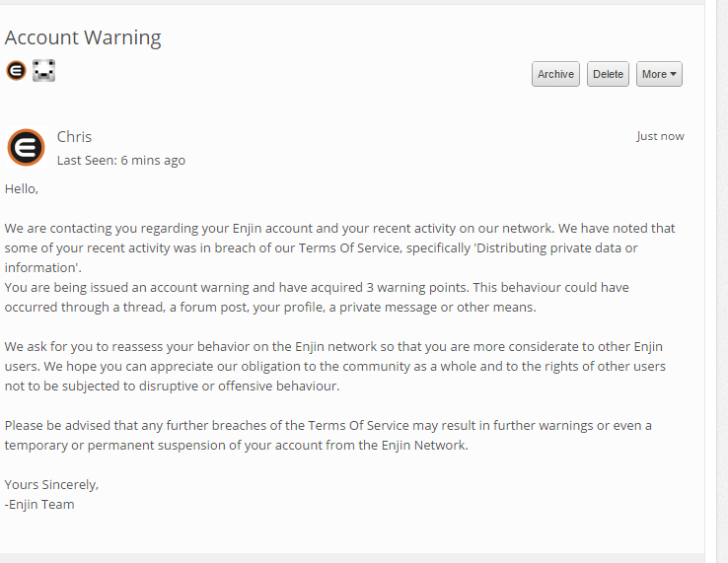
Task: Click the sentence 'You are being issued an account warning'
Action: (x=238, y=287)
